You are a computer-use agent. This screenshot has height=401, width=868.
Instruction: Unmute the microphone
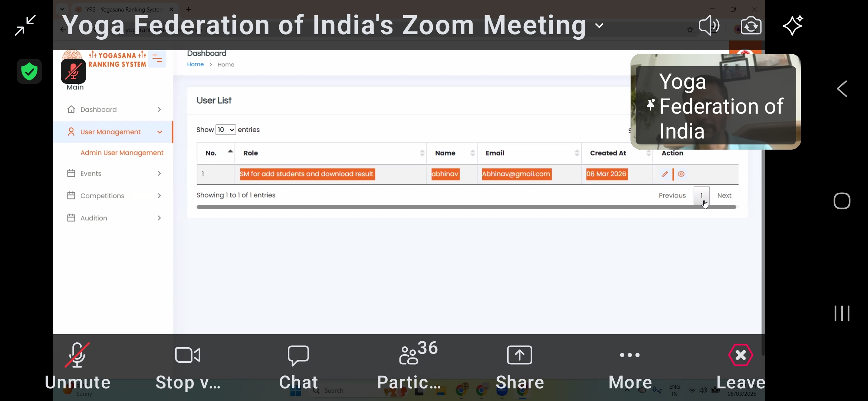point(78,366)
